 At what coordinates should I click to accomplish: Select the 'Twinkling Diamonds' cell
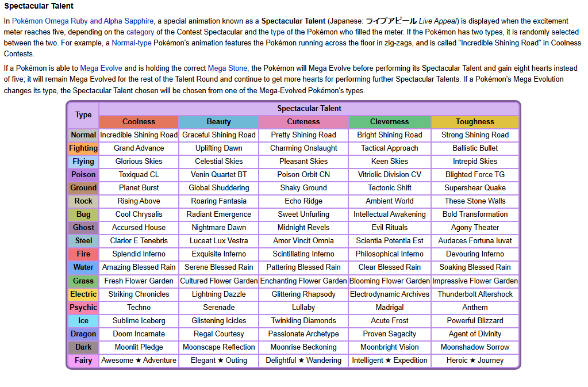[x=303, y=321]
